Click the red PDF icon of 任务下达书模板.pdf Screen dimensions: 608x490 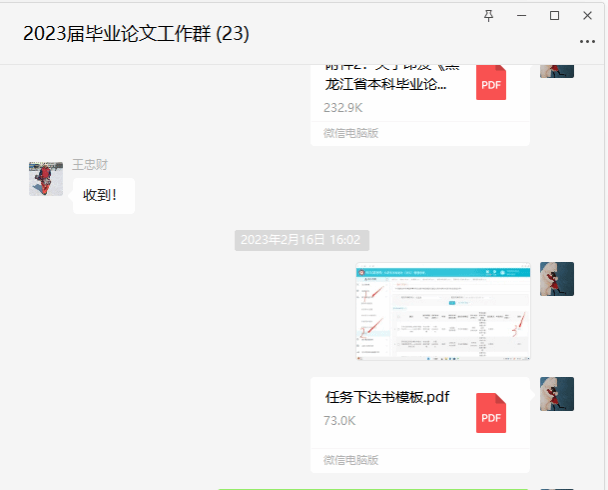click(491, 413)
